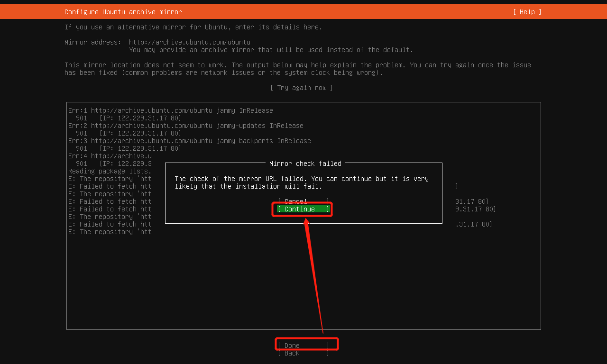The width and height of the screenshot is (607, 364).
Task: Choose Cancel in Mirror check failed dialog
Action: point(303,201)
